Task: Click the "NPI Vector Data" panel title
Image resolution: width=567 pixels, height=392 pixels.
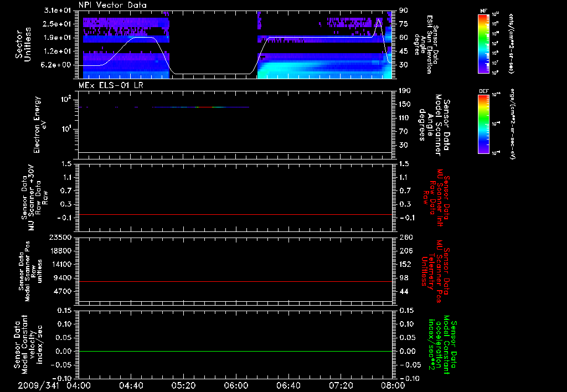Action: pyautogui.click(x=112, y=5)
